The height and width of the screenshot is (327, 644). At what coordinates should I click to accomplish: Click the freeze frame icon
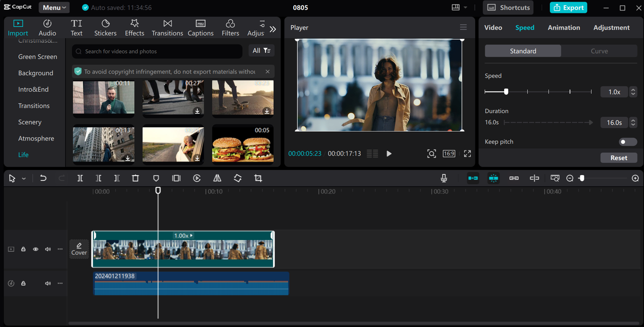click(x=176, y=178)
